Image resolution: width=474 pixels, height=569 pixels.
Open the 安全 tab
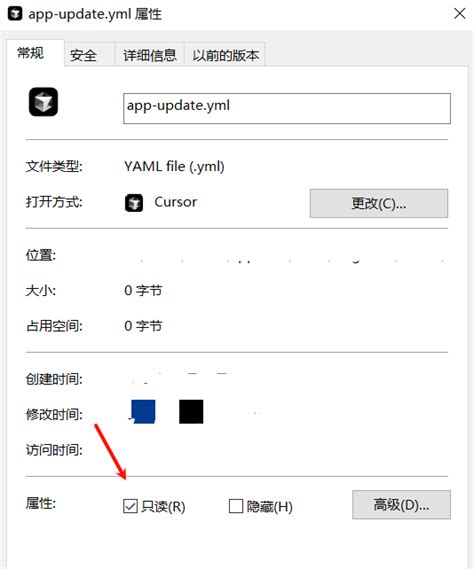pos(83,55)
